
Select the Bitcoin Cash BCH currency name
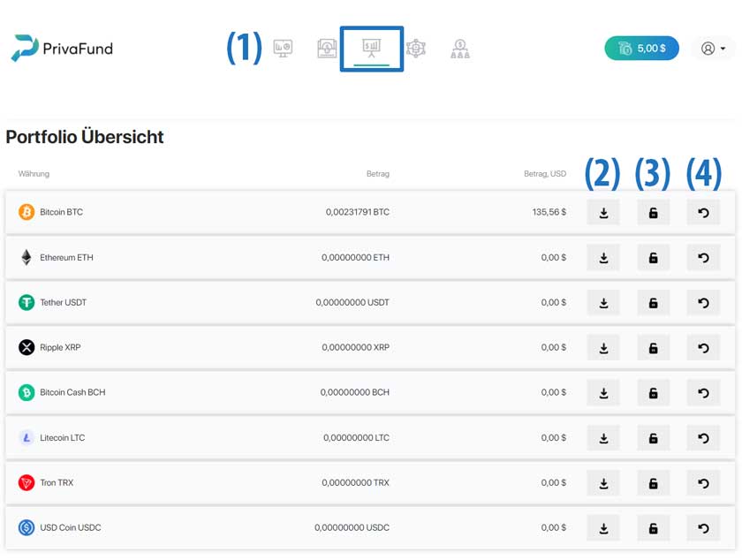click(72, 392)
